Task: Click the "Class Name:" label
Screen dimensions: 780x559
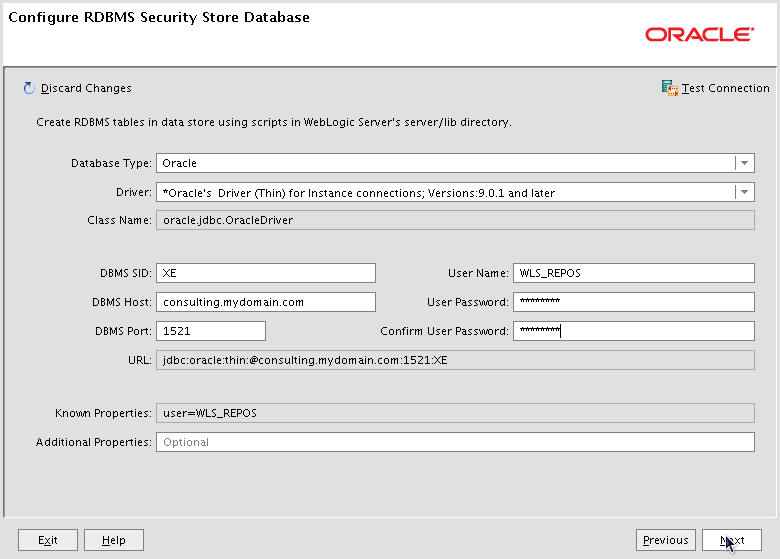Action: [119, 220]
